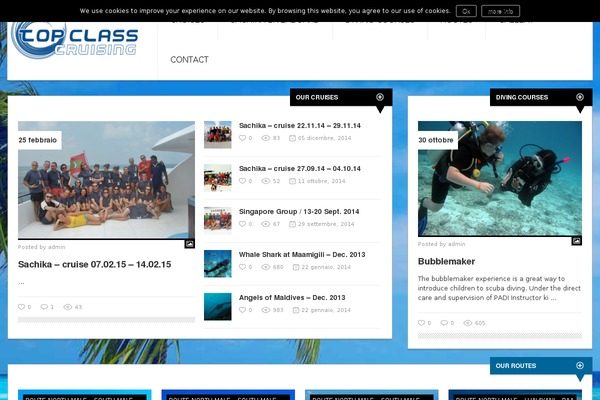Open Sachika – cruise 07.02.15 – 14.02.15 title
The height and width of the screenshot is (400, 600).
tap(95, 264)
